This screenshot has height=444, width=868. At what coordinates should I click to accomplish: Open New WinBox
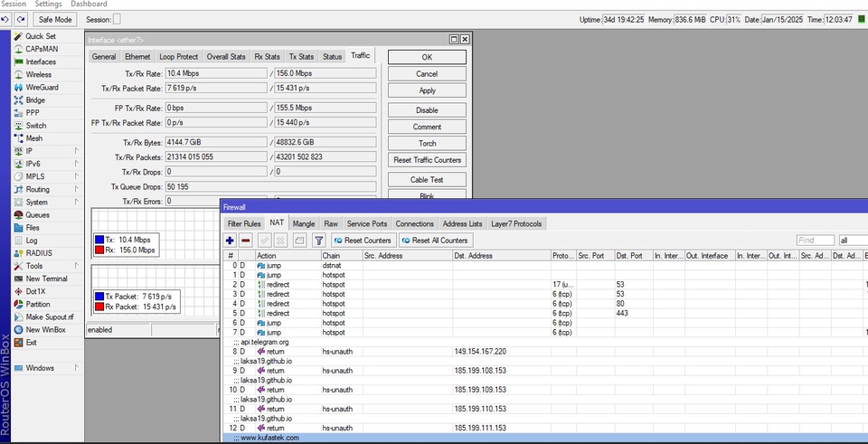(45, 329)
